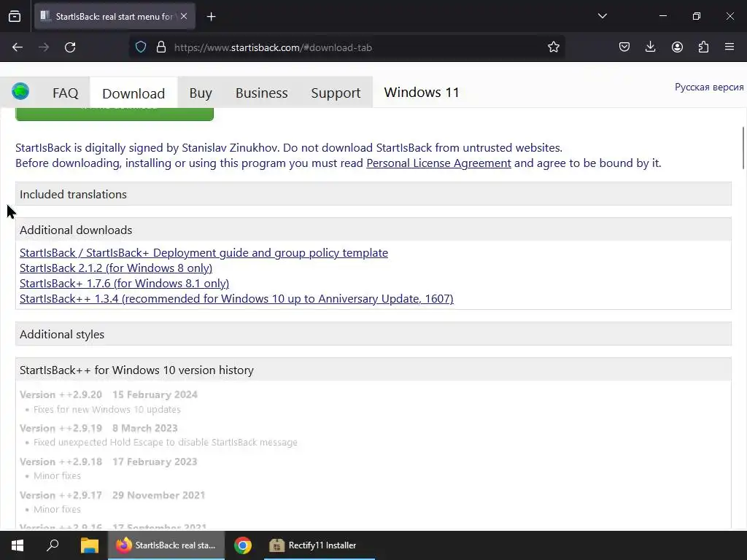Expand the Additional styles section
Viewport: 747px width, 560px height.
coord(373,334)
